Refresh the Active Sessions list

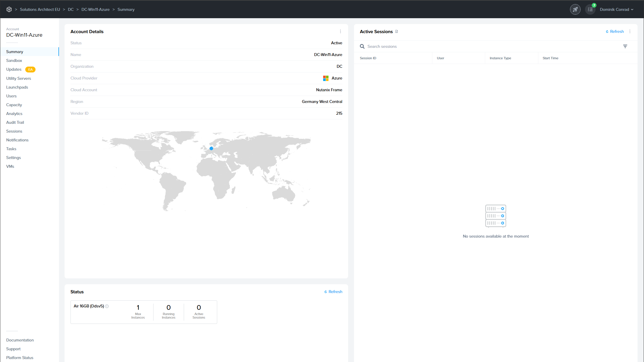(615, 31)
